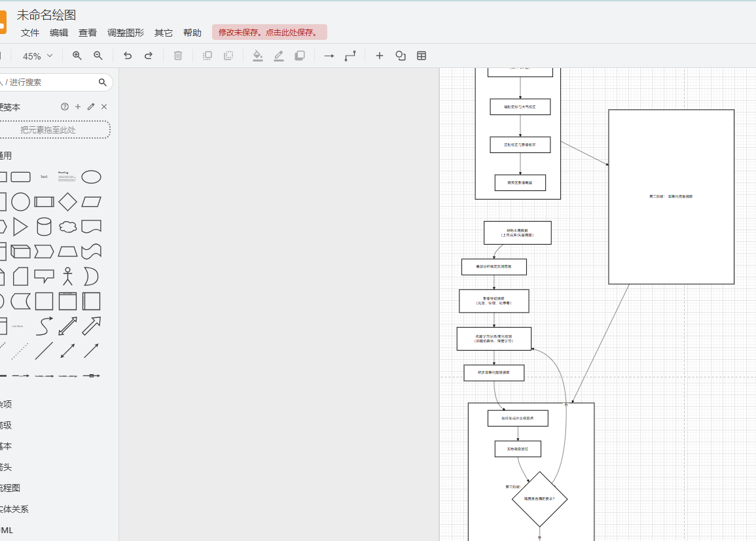Select the 影像特征提取 box on canvas
This screenshot has width=756, height=541.
click(x=494, y=301)
